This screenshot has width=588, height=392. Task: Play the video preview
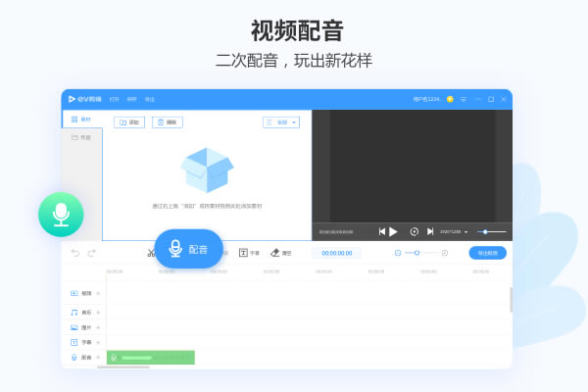pyautogui.click(x=393, y=231)
